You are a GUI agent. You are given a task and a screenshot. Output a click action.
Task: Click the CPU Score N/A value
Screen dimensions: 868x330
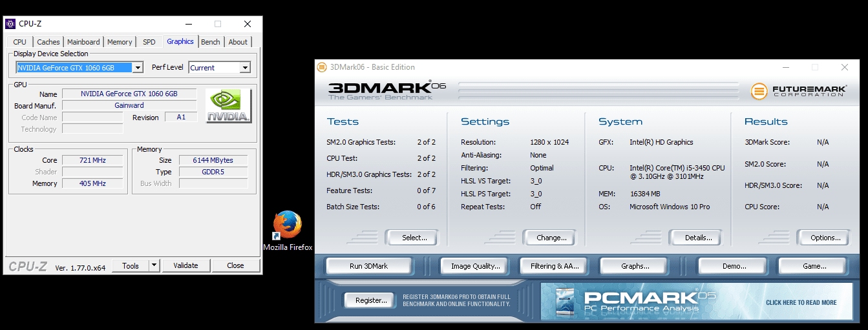click(822, 207)
